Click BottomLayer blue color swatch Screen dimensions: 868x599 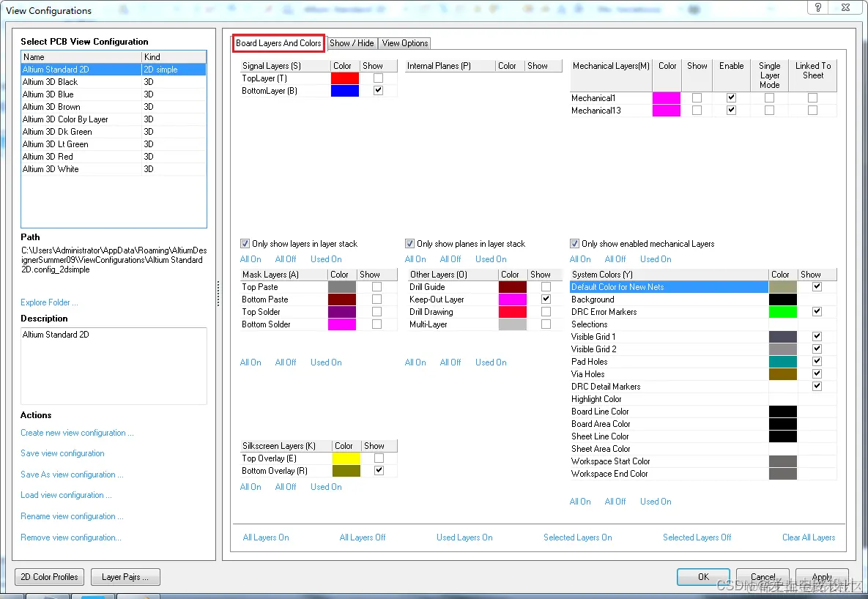pos(345,91)
